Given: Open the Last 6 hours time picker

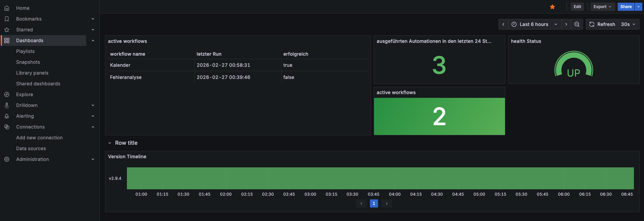Looking at the screenshot, I should click(x=534, y=24).
